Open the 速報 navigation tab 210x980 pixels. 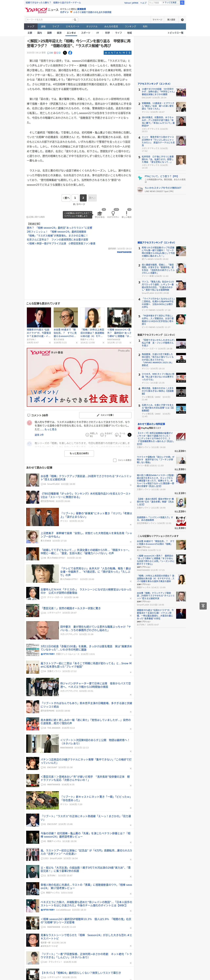pos(43,27)
